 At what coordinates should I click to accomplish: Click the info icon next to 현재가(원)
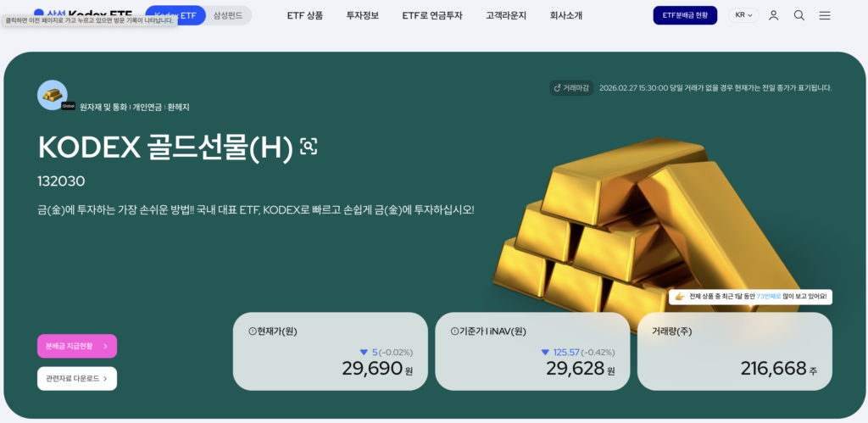pos(253,331)
